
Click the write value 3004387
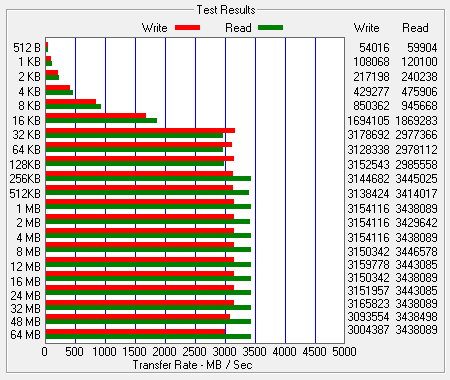[x=368, y=329]
